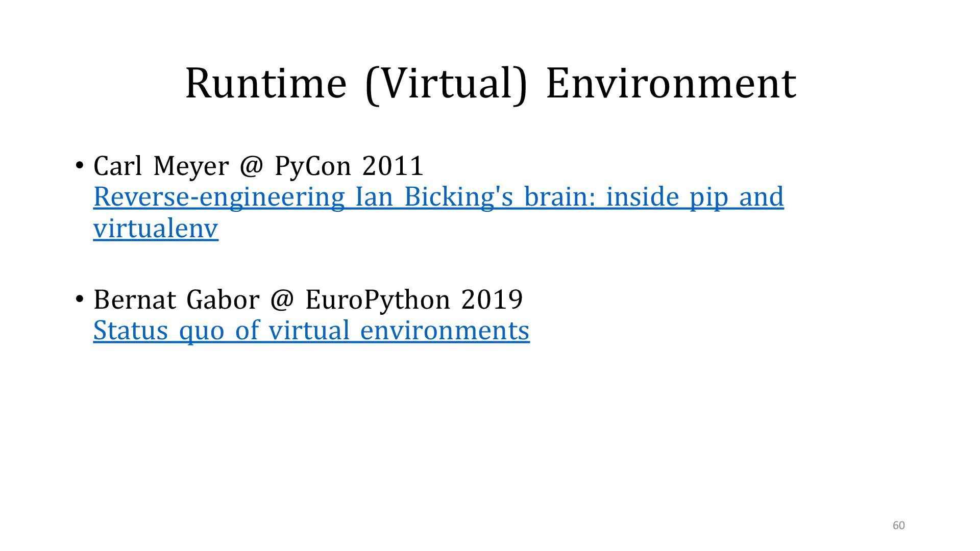Click 'inside pip and' in the link

[694, 197]
